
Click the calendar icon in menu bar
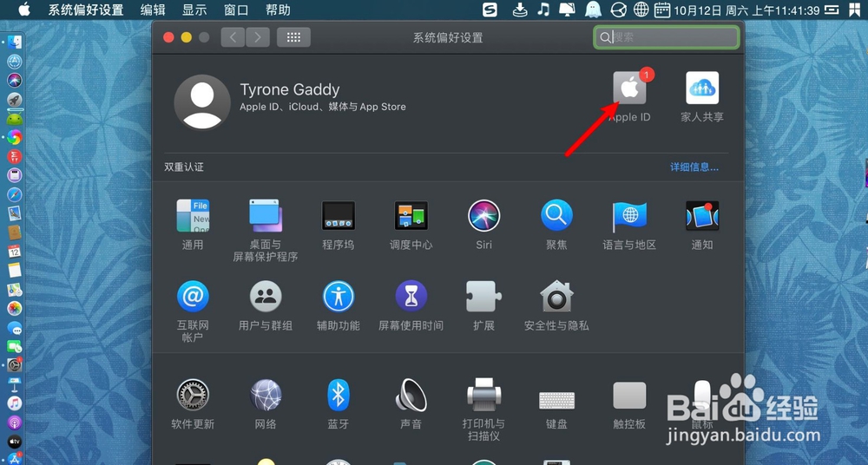coord(662,10)
